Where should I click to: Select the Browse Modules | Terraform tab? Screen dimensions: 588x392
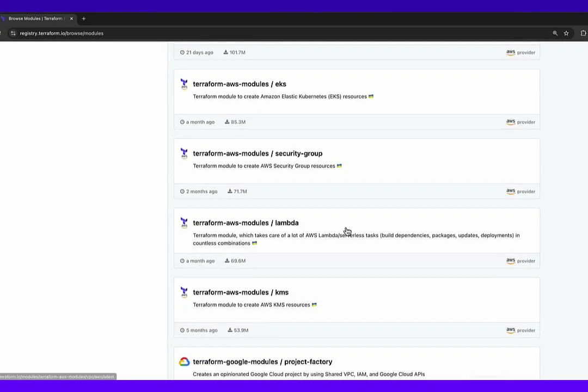coord(36,19)
